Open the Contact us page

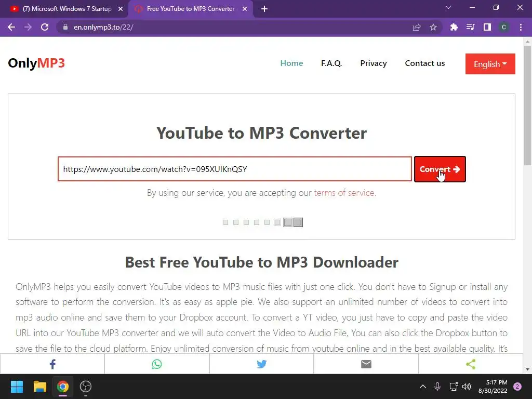(425, 63)
